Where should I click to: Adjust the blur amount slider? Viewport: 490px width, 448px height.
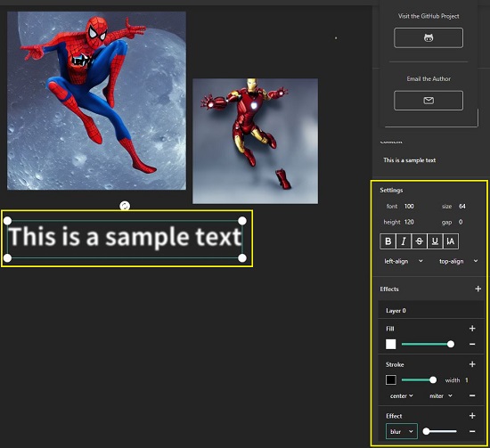pos(439,431)
